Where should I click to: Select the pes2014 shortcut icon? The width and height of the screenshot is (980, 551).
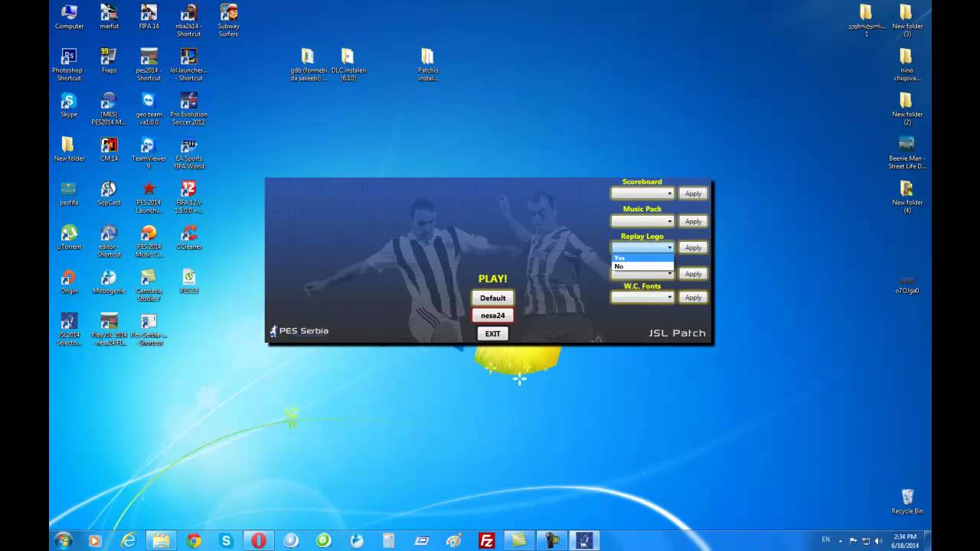[x=149, y=65]
